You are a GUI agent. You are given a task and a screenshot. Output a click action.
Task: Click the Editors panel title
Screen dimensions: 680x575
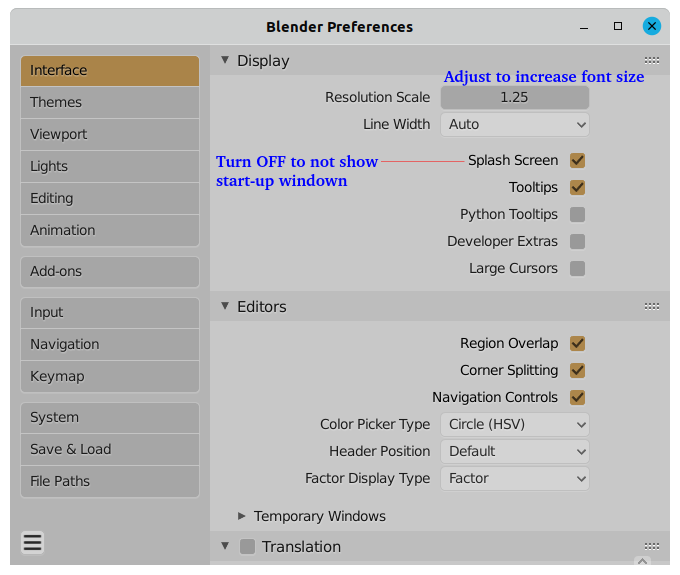[x=262, y=307]
